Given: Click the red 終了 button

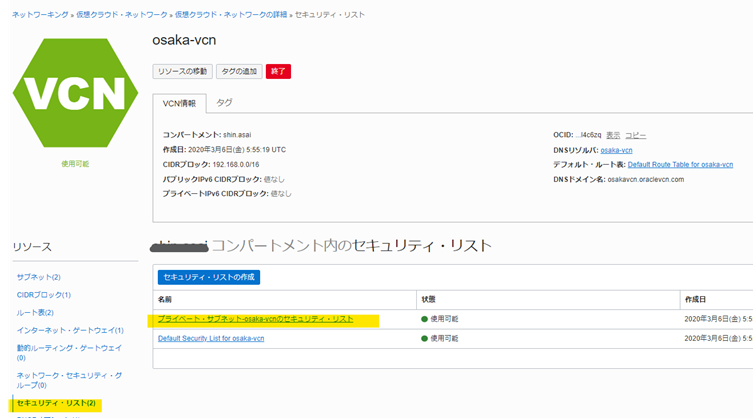Looking at the screenshot, I should click(278, 72).
